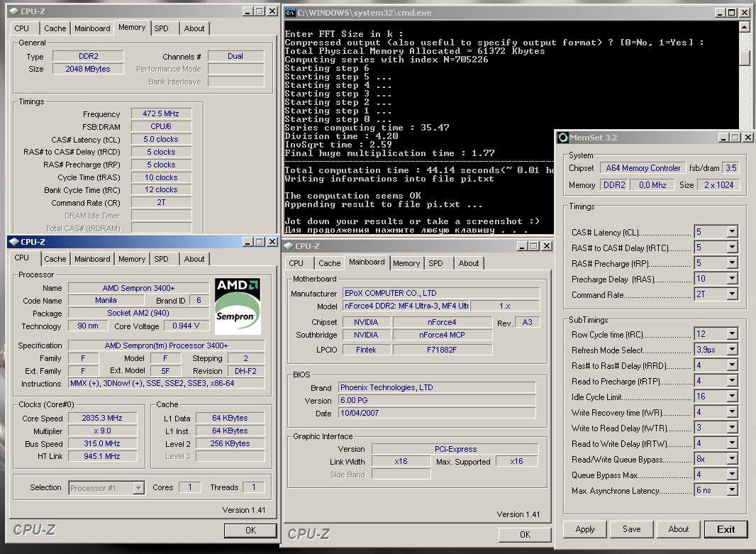Image resolution: width=756 pixels, height=554 pixels.
Task: Click the MemSet 3.2 title bar icon
Action: (562, 138)
